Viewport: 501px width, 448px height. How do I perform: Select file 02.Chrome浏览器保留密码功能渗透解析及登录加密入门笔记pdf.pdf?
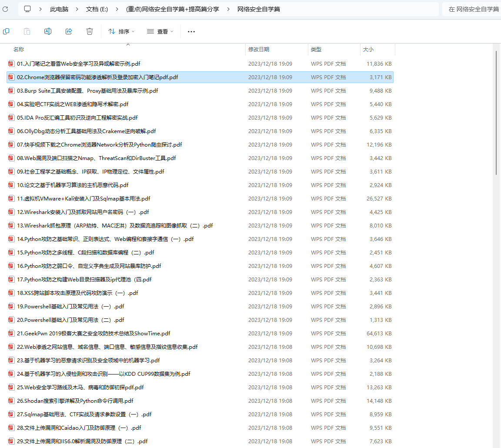coord(200,77)
